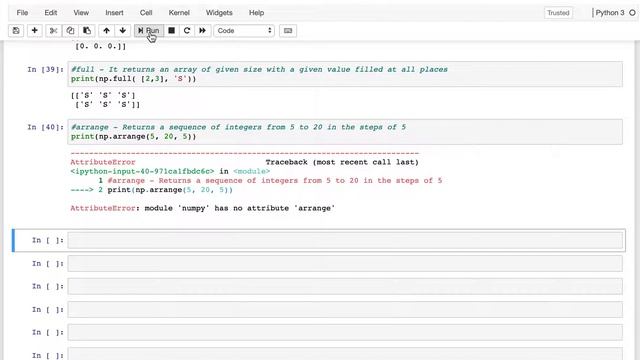This screenshot has height=360, width=640.
Task: Click into code cell In [39] with np.full
Action: coord(345,74)
